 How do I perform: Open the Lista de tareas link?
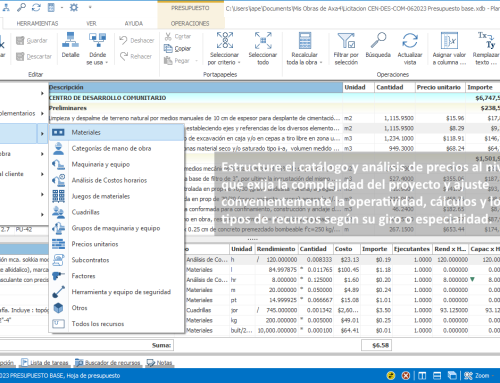click(45, 363)
